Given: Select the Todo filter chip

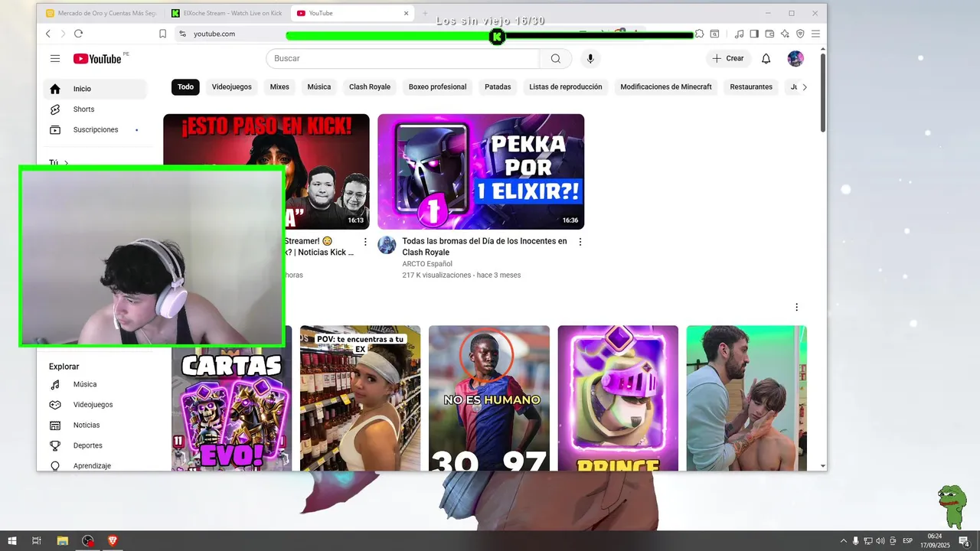Looking at the screenshot, I should coord(185,87).
